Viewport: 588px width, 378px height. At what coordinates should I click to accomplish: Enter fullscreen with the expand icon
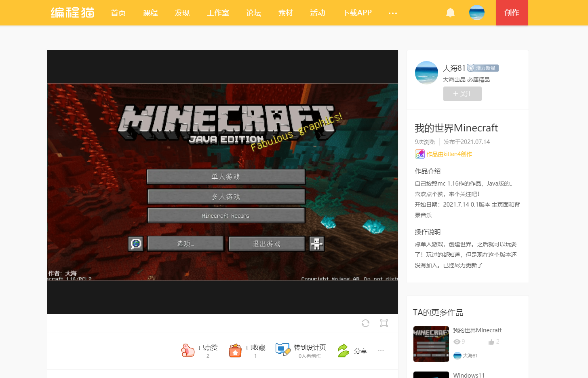[x=384, y=323]
